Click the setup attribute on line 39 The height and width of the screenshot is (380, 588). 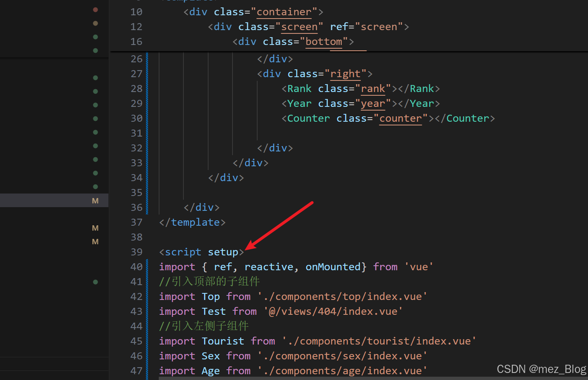[x=223, y=252]
